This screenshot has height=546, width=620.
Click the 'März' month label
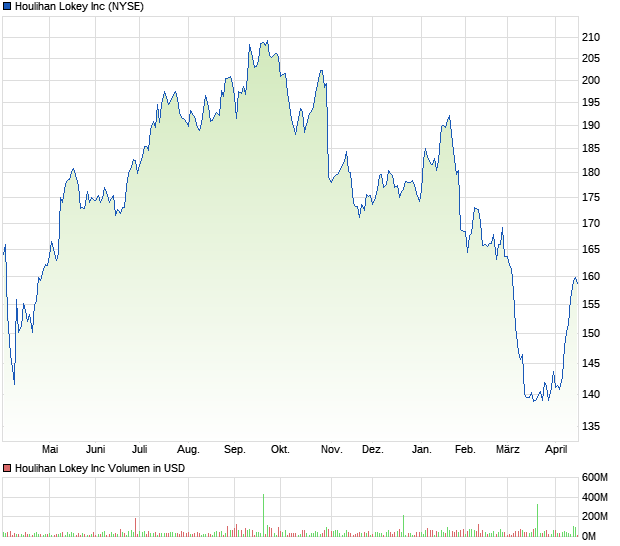coord(508,450)
